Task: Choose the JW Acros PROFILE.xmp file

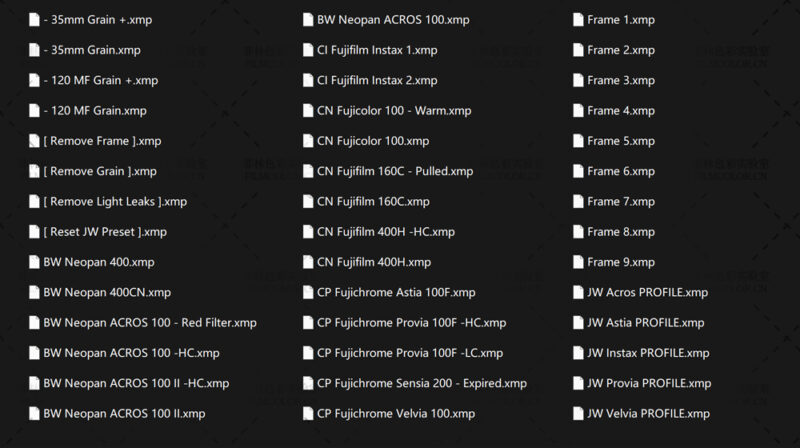Action: [x=647, y=292]
